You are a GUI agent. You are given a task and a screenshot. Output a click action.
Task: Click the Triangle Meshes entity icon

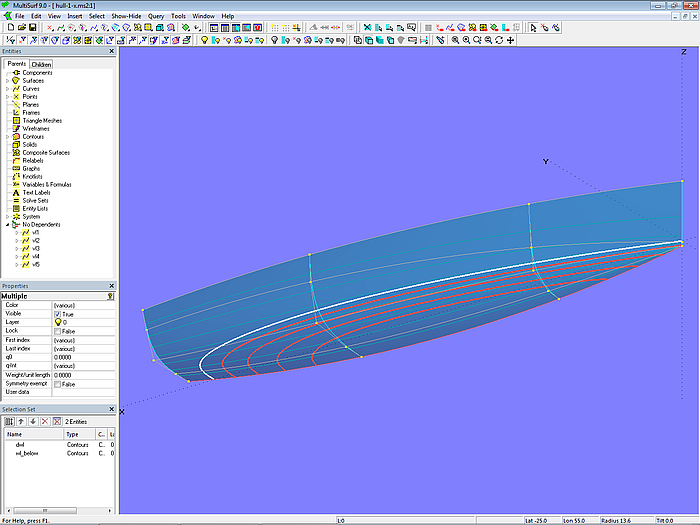[x=17, y=120]
